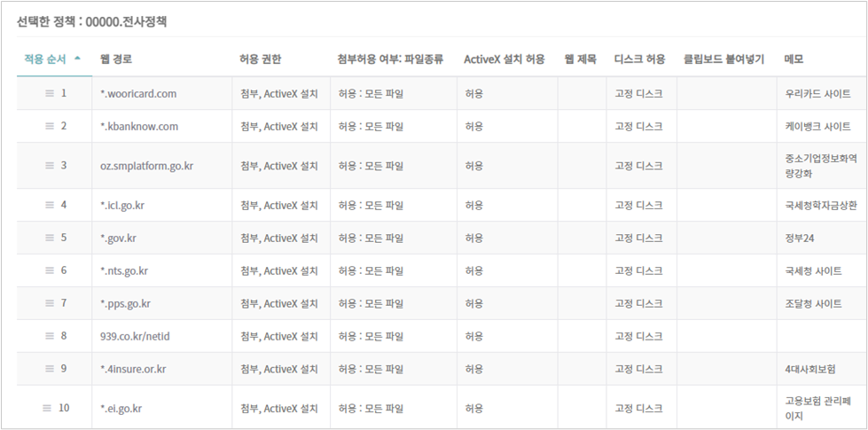This screenshot has width=868, height=430.
Task: Toggle sort arrow on 적용 순서 column
Action: [x=78, y=59]
